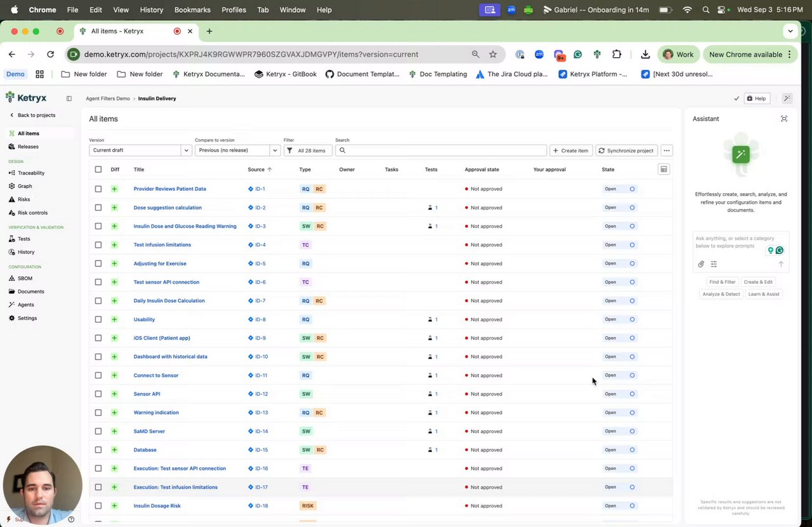
Task: Click the diff plus icon for ID-1
Action: [x=114, y=189]
